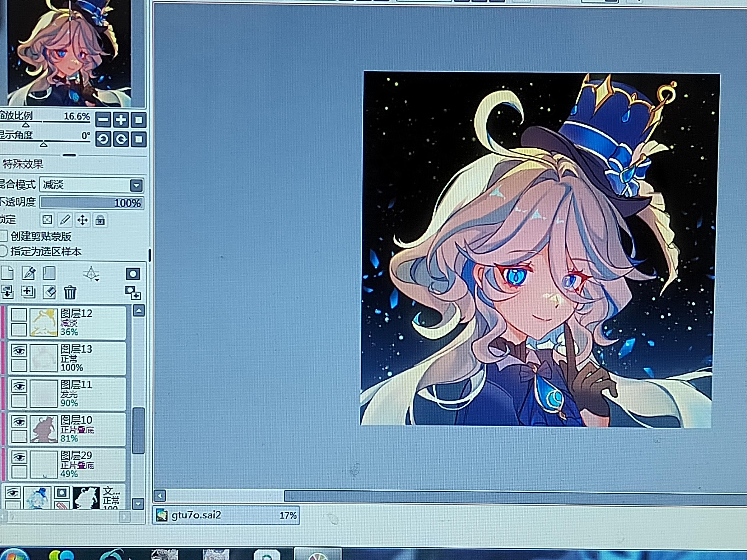Enable the 创建剪贴蒙版 checkbox
The height and width of the screenshot is (560, 747).
[x=4, y=236]
